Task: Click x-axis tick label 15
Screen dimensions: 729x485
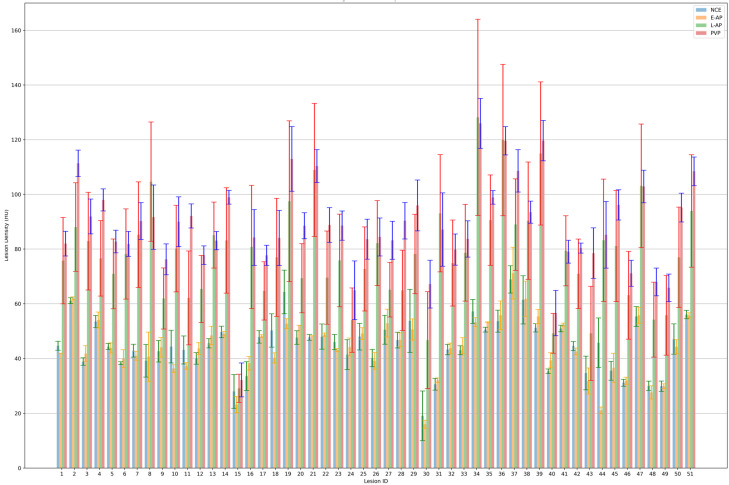Action: pos(238,474)
